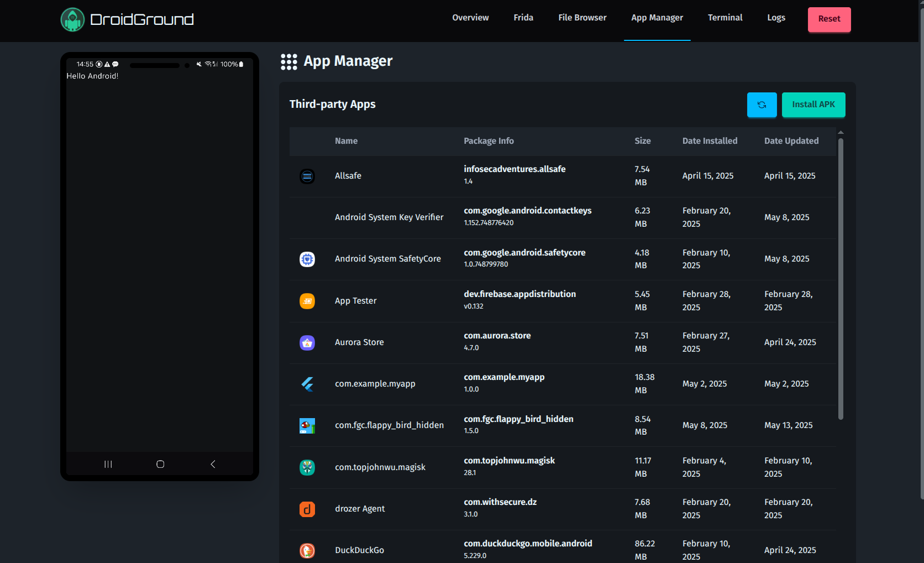Tap the mute icon in phone status bar
924x563 pixels.
pyautogui.click(x=199, y=64)
